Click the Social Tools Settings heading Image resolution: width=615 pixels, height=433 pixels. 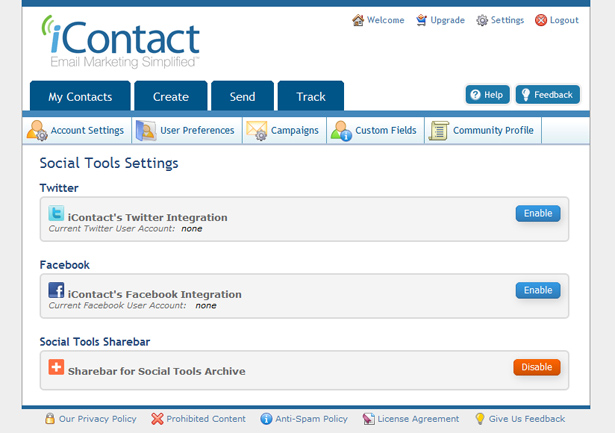[109, 163]
